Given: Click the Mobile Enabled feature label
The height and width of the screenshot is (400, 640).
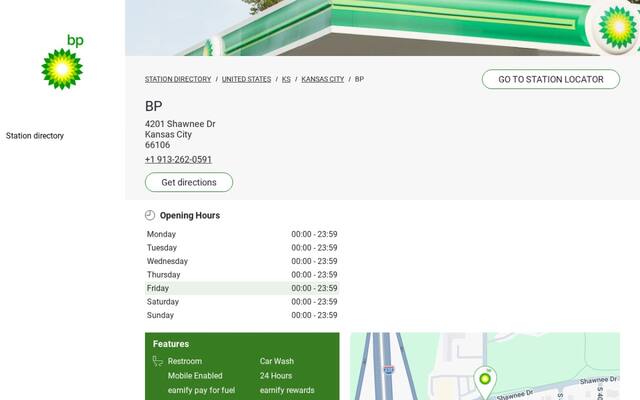Looking at the screenshot, I should pyautogui.click(x=195, y=376).
